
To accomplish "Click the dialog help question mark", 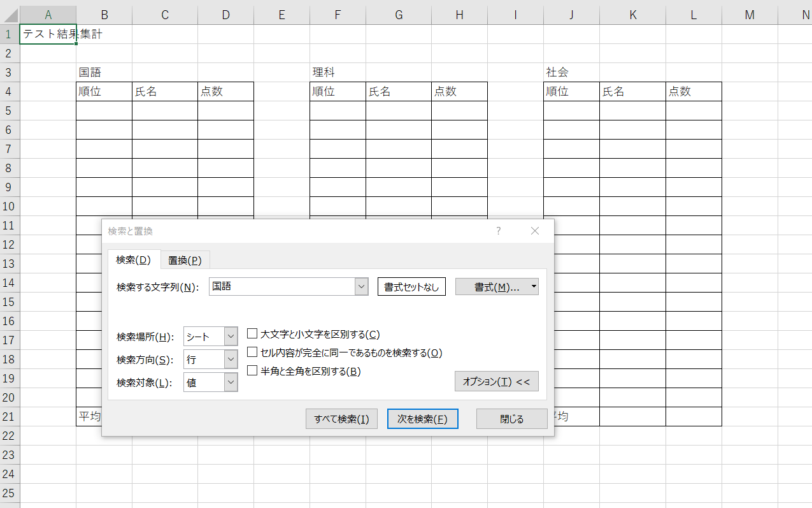I will [x=499, y=231].
